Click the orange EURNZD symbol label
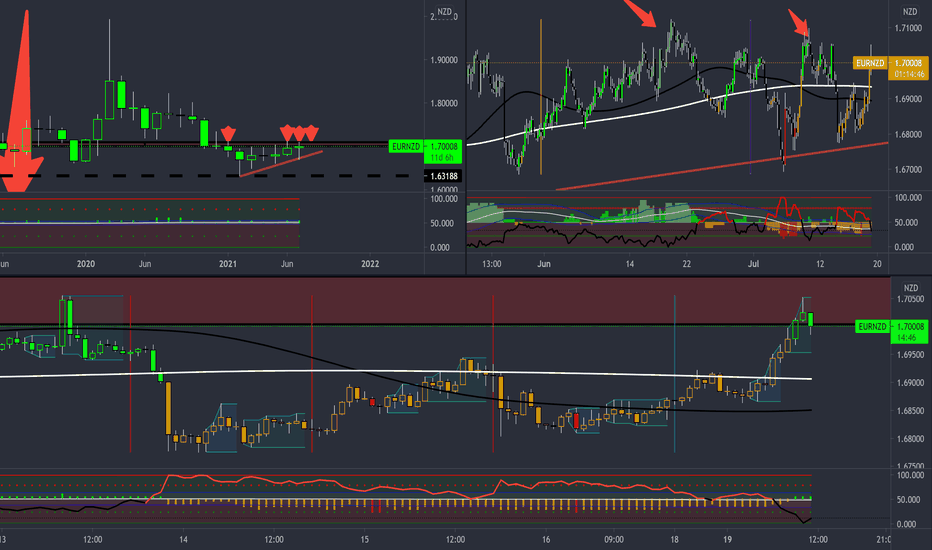This screenshot has height=550, width=932. click(x=870, y=63)
